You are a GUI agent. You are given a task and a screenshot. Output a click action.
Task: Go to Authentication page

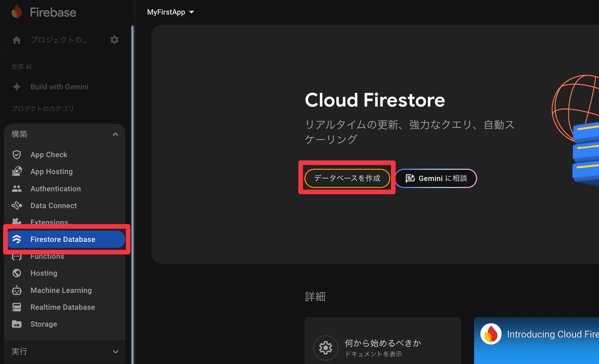(x=65, y=189)
